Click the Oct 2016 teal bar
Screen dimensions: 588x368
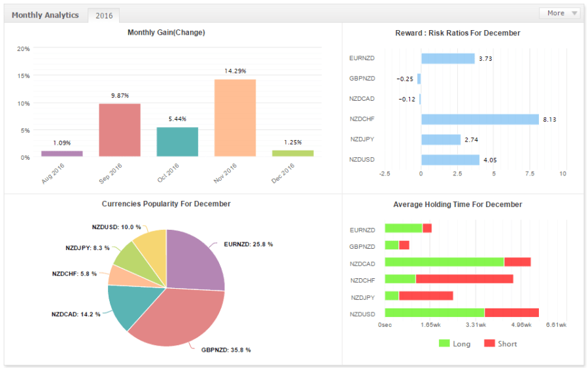pyautogui.click(x=177, y=142)
